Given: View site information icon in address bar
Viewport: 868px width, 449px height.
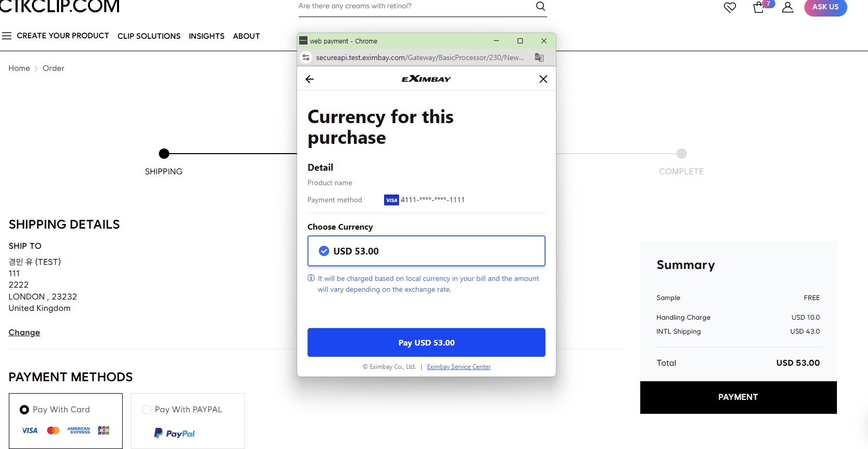Looking at the screenshot, I should [x=306, y=57].
